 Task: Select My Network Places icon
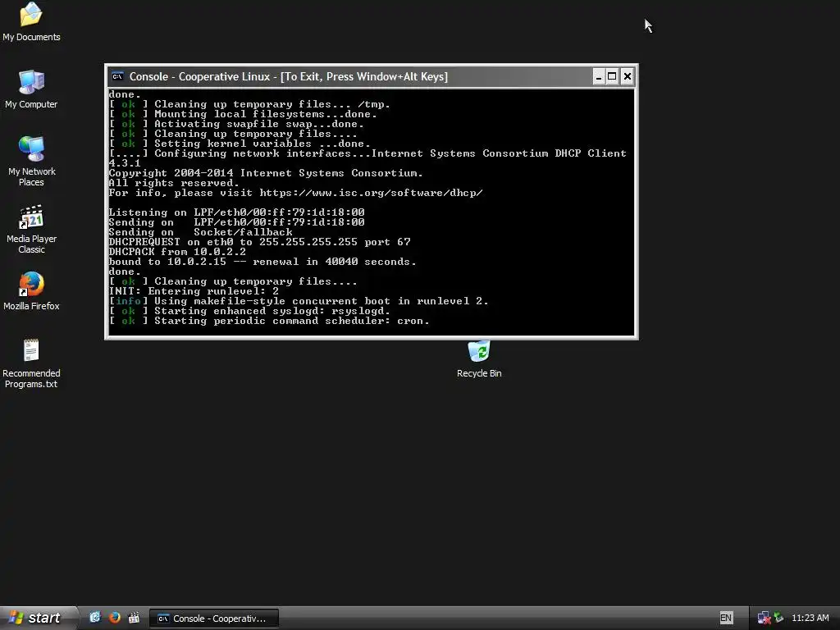click(32, 161)
